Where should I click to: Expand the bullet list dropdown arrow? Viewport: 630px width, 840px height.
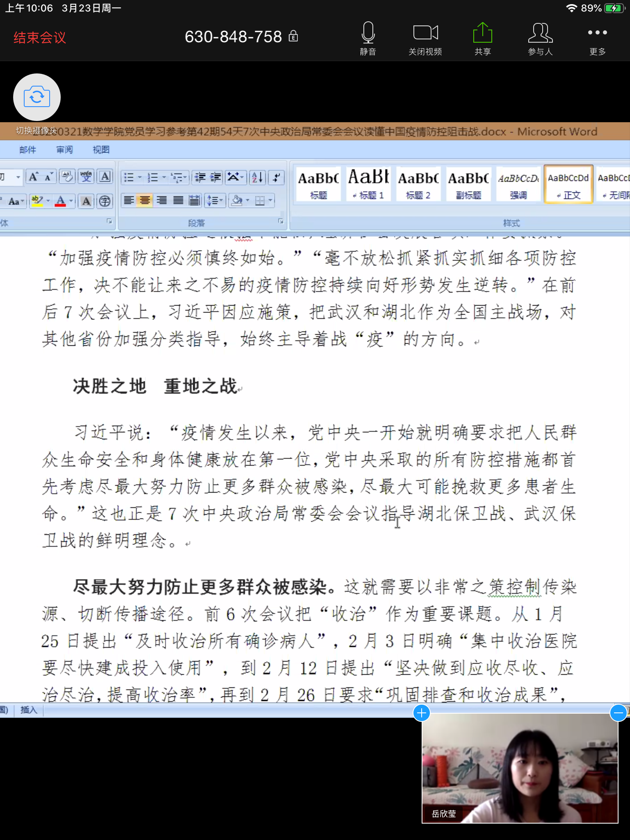click(139, 177)
